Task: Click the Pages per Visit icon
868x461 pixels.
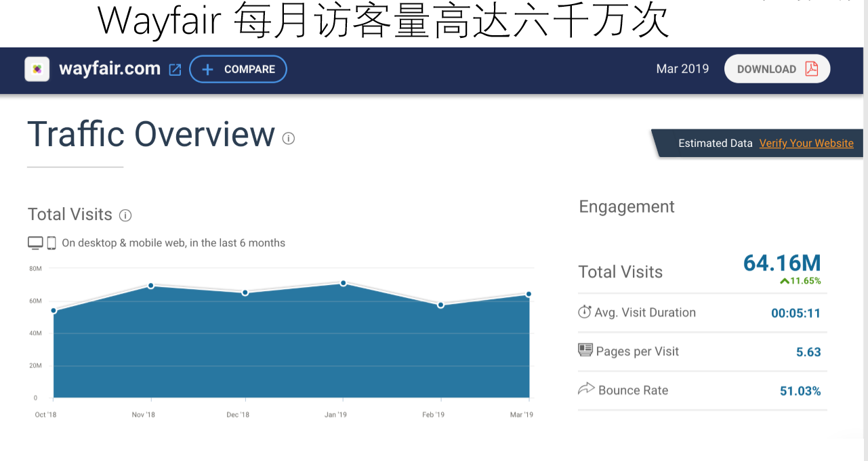Action: click(585, 351)
